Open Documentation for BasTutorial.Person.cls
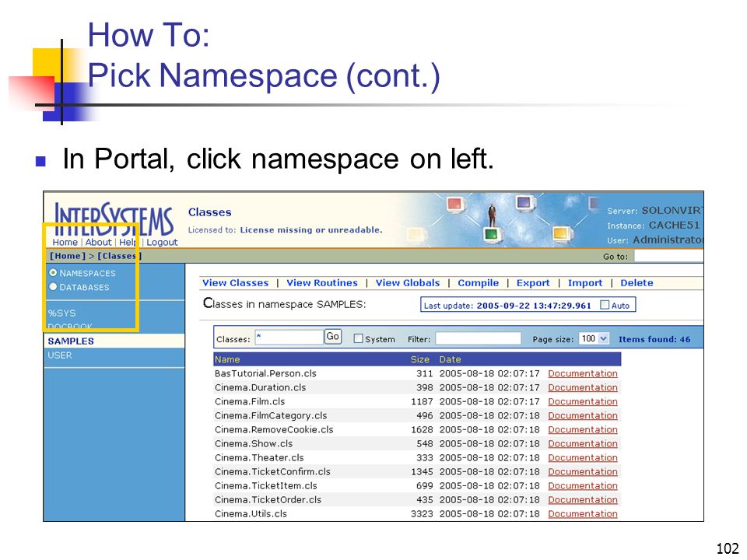 click(x=583, y=373)
